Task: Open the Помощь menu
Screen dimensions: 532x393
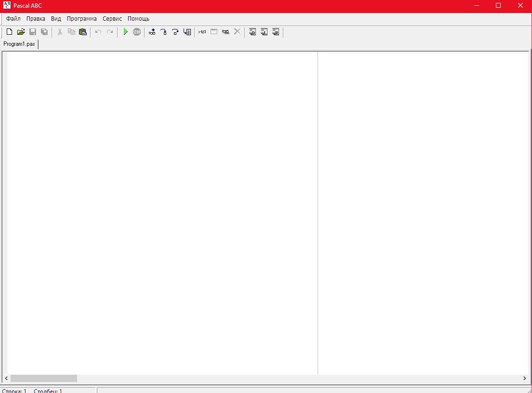Action: click(138, 19)
